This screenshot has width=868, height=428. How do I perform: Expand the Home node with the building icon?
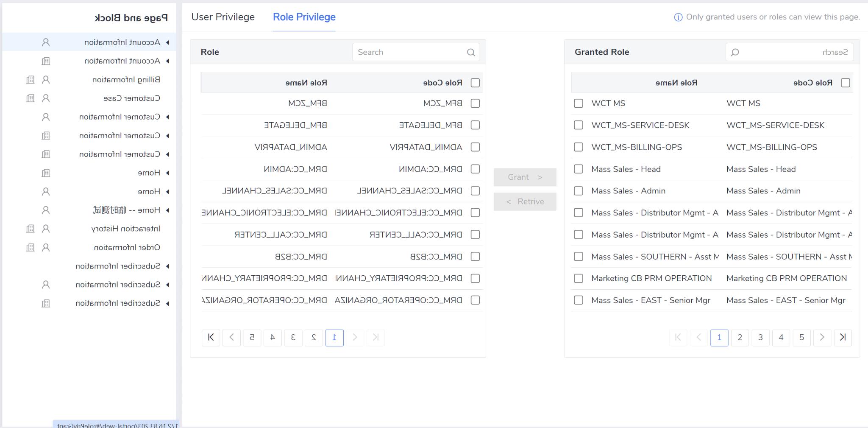pos(168,173)
